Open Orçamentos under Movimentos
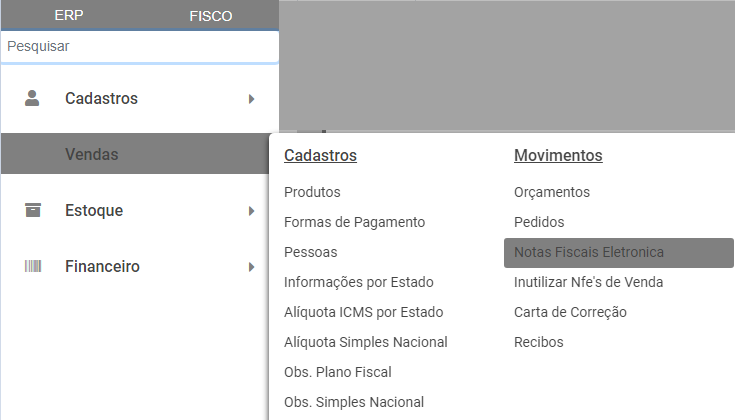 [551, 192]
